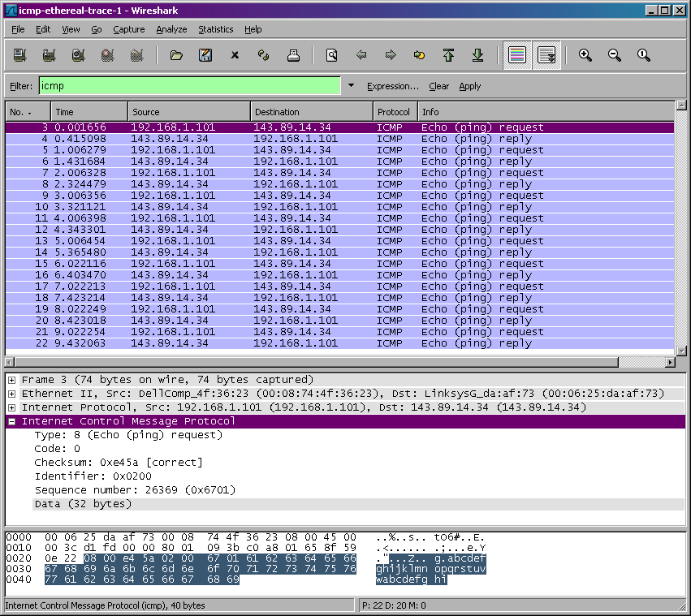Click the go forward arrow icon
This screenshot has width=691, height=616.
[390, 55]
